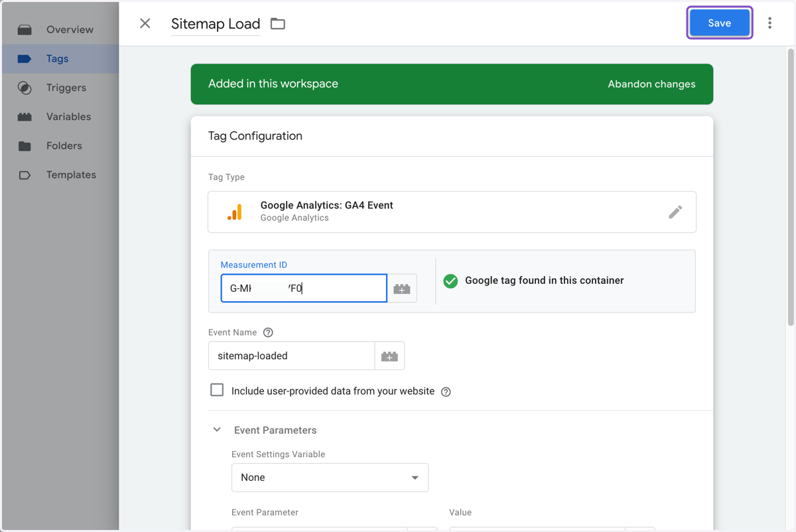This screenshot has width=796, height=532.
Task: Open Folders section in sidebar
Action: click(60, 146)
